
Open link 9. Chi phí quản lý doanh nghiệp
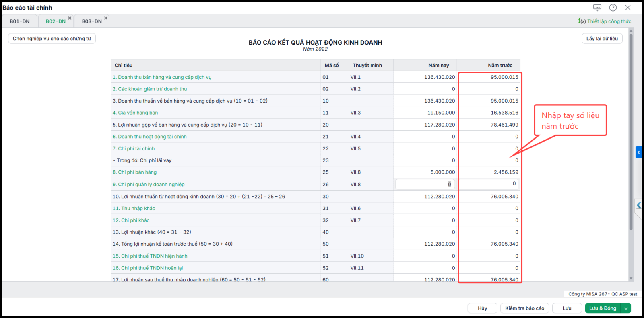coord(149,185)
